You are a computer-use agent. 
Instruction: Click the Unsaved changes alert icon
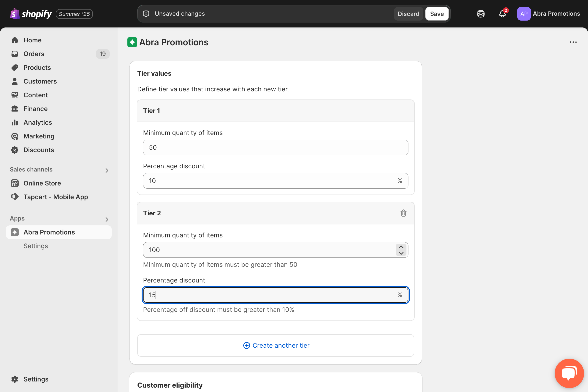point(146,14)
